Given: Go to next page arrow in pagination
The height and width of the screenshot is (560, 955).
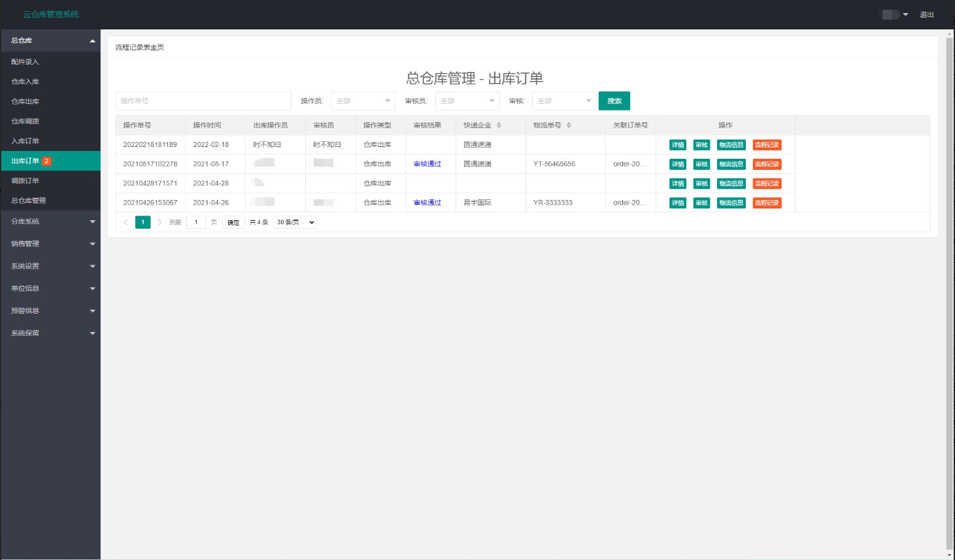Looking at the screenshot, I should pyautogui.click(x=159, y=222).
